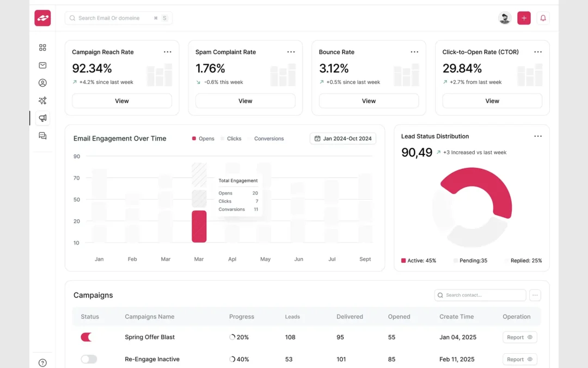The width and height of the screenshot is (588, 368).
Task: Open the dashboard grid icon in sidebar
Action: pyautogui.click(x=42, y=47)
